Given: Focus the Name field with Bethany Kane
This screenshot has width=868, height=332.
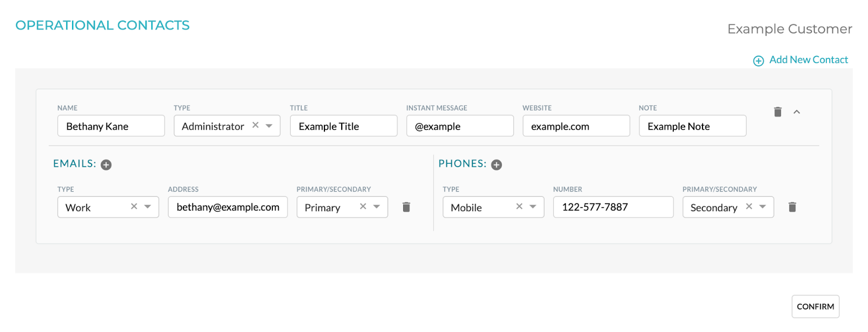Looking at the screenshot, I should click(x=111, y=126).
